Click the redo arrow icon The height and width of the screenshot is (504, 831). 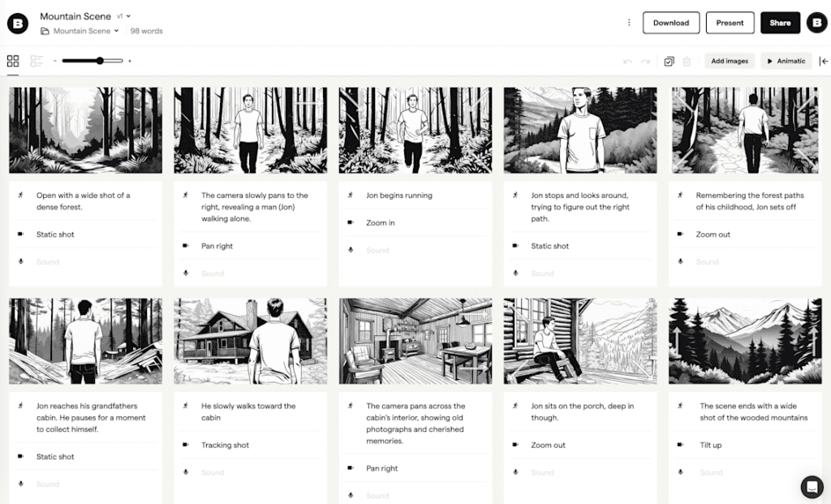645,62
